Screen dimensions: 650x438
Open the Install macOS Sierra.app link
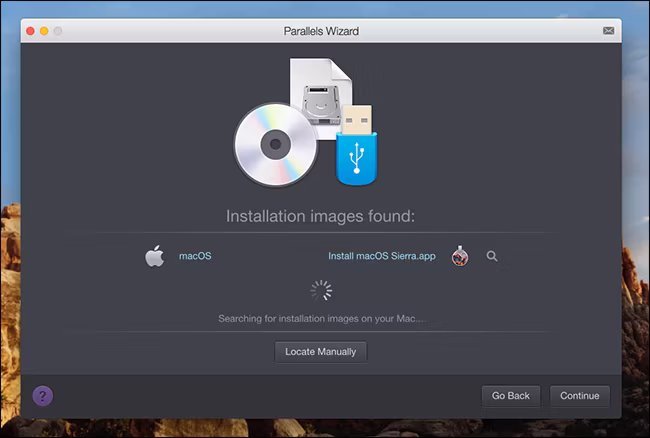click(x=382, y=256)
